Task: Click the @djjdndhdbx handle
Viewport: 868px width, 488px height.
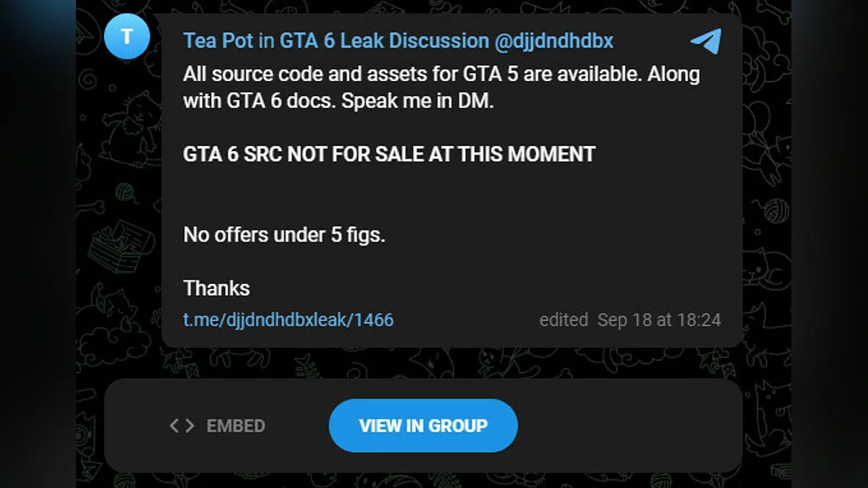Action: (x=554, y=40)
